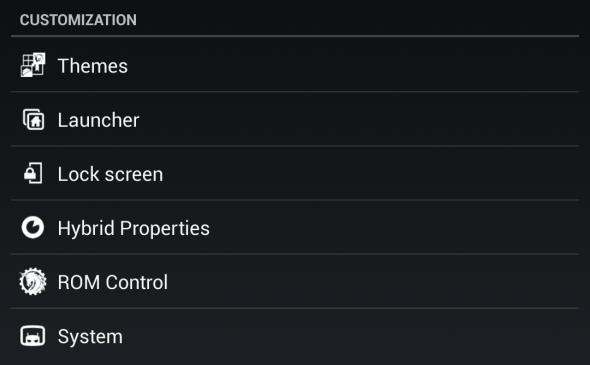Image resolution: width=590 pixels, height=365 pixels.
Task: Click blank space right of ROM Control
Action: click(374, 281)
